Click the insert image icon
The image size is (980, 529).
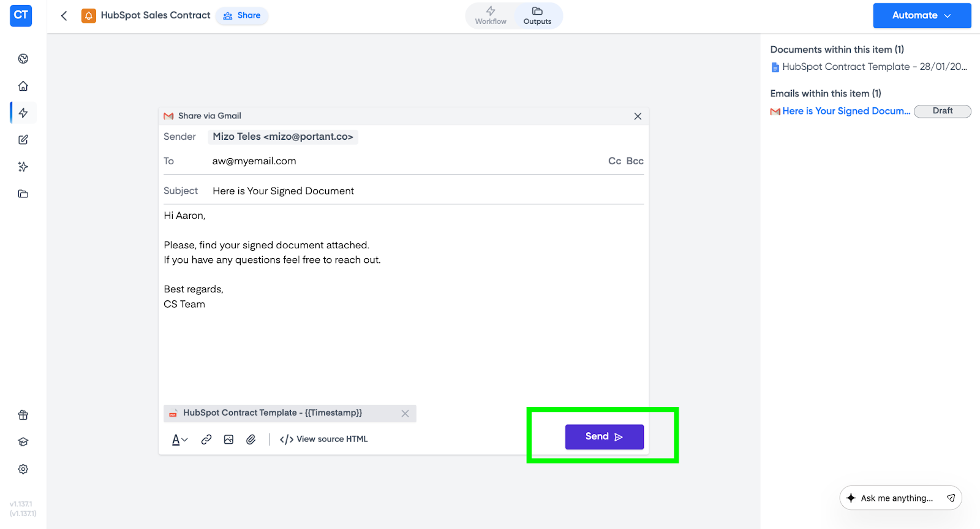point(228,440)
